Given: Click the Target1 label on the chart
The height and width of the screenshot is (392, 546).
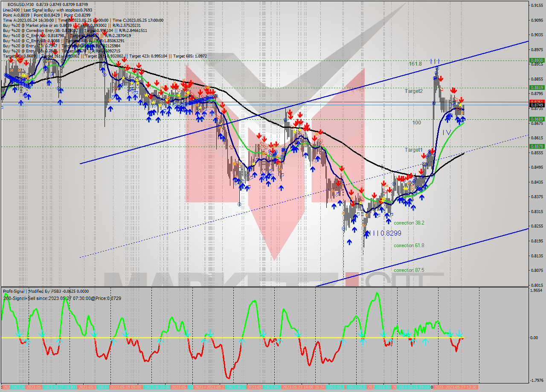Looking at the screenshot, I should pyautogui.click(x=414, y=150).
